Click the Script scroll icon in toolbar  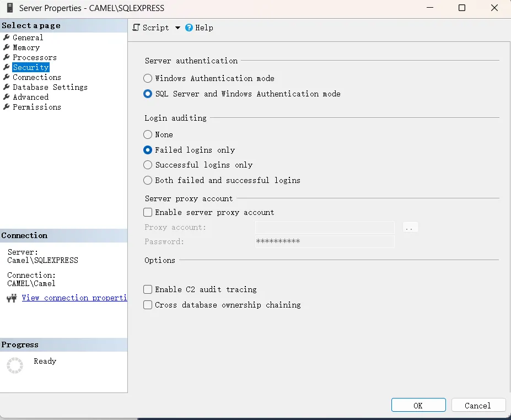click(x=136, y=28)
